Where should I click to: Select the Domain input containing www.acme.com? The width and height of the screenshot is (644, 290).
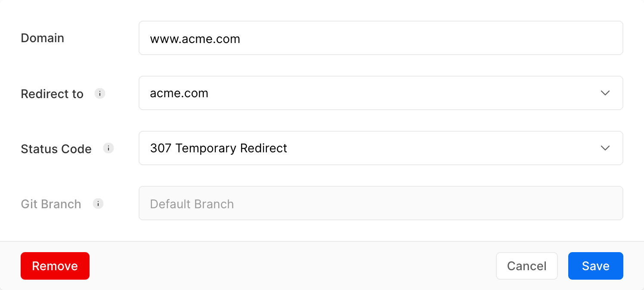[381, 38]
